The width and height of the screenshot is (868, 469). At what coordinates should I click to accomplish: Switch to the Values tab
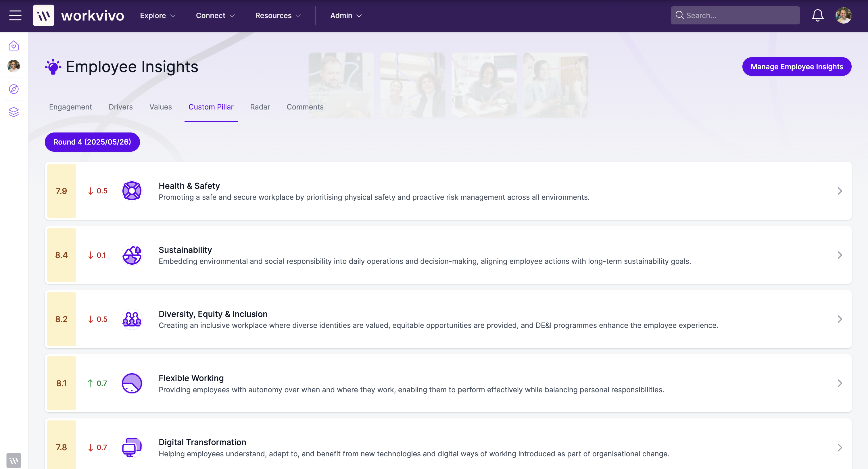160,107
